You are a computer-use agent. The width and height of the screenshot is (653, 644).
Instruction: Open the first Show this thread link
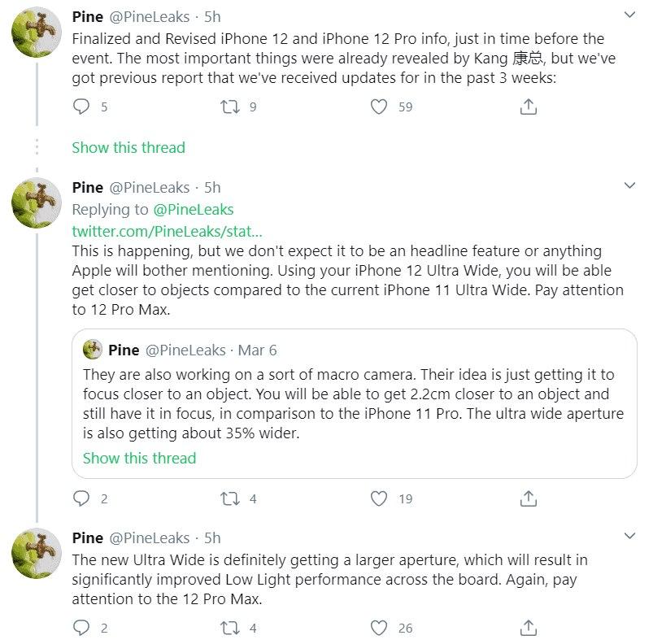pyautogui.click(x=128, y=147)
